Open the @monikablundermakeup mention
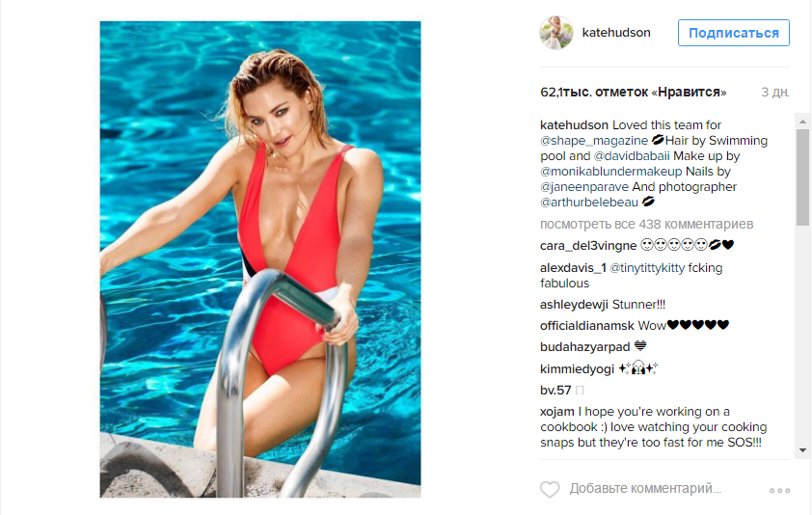The height and width of the screenshot is (515, 812). (611, 172)
